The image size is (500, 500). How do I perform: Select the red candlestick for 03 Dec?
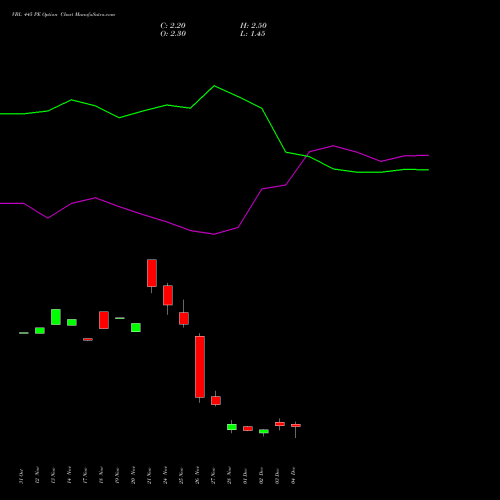click(280, 424)
